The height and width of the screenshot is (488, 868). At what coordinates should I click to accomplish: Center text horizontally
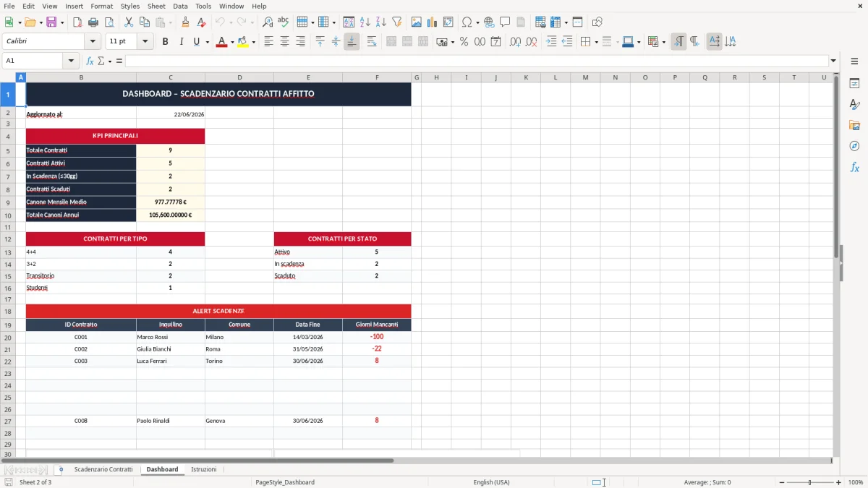284,42
